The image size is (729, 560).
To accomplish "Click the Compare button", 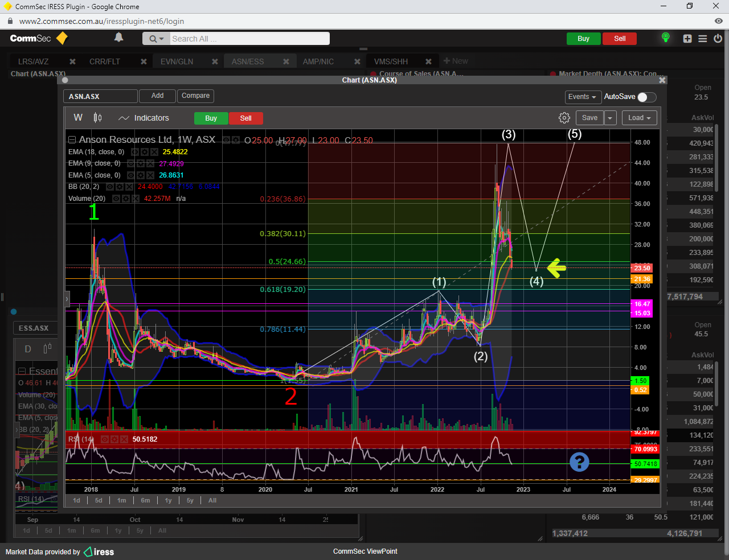I will click(x=195, y=96).
